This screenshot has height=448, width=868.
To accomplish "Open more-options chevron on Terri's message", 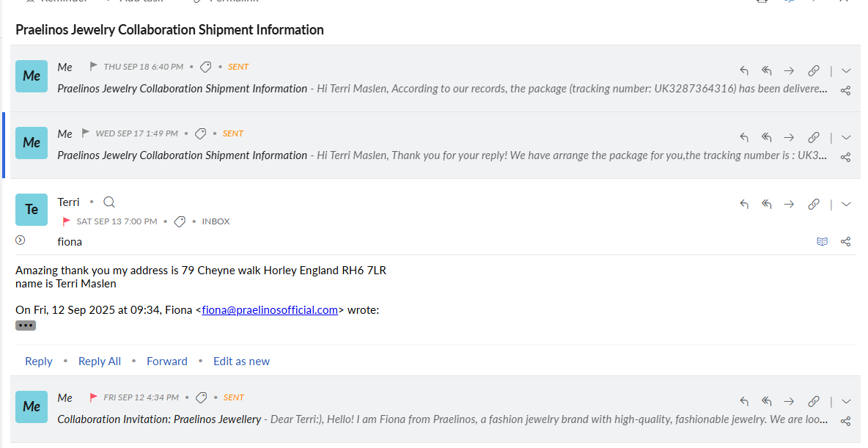I will click(x=846, y=205).
